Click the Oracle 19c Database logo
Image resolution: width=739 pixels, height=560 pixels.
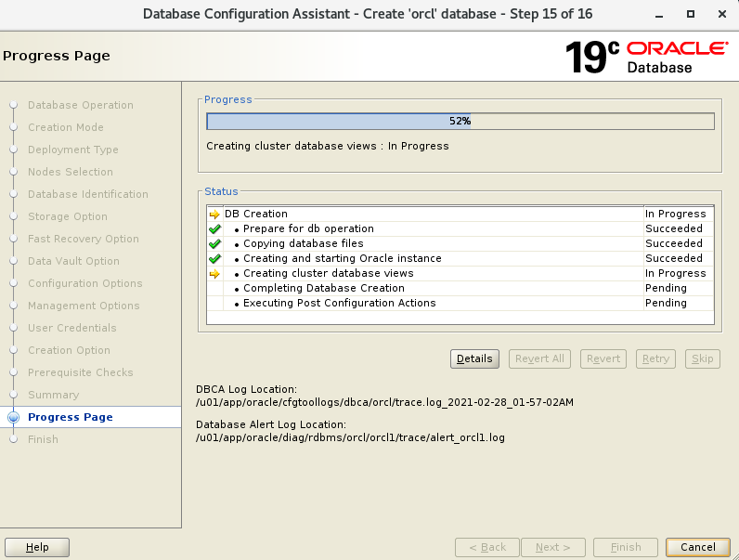pyautogui.click(x=646, y=57)
